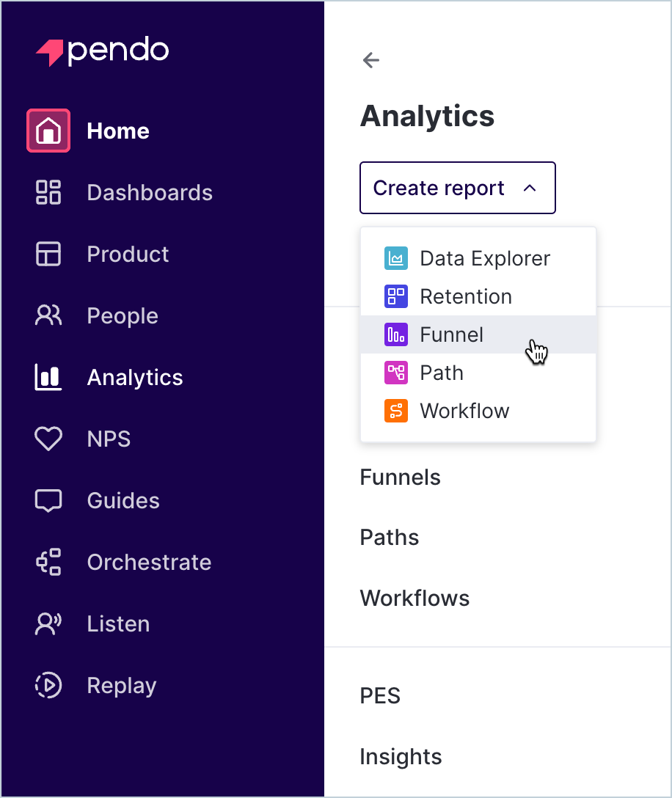Viewport: 672px width, 798px height.
Task: Click the Orchestrate flow icon
Action: pos(48,563)
